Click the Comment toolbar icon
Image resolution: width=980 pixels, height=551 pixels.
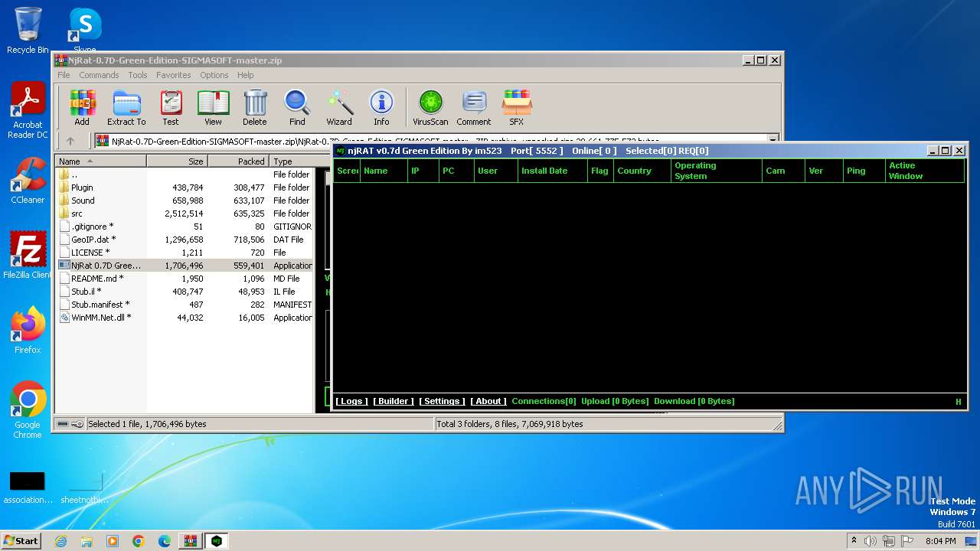[474, 108]
